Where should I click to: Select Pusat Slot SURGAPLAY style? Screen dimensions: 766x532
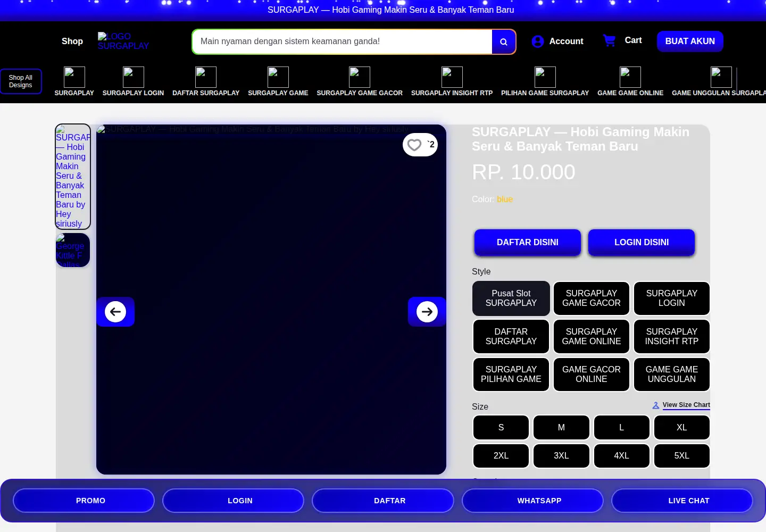coord(511,298)
